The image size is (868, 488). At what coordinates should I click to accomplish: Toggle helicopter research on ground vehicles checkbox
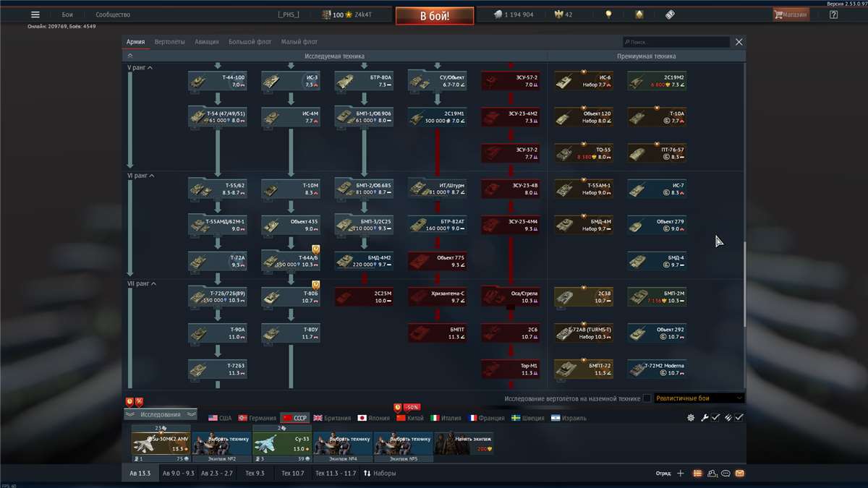pos(647,398)
